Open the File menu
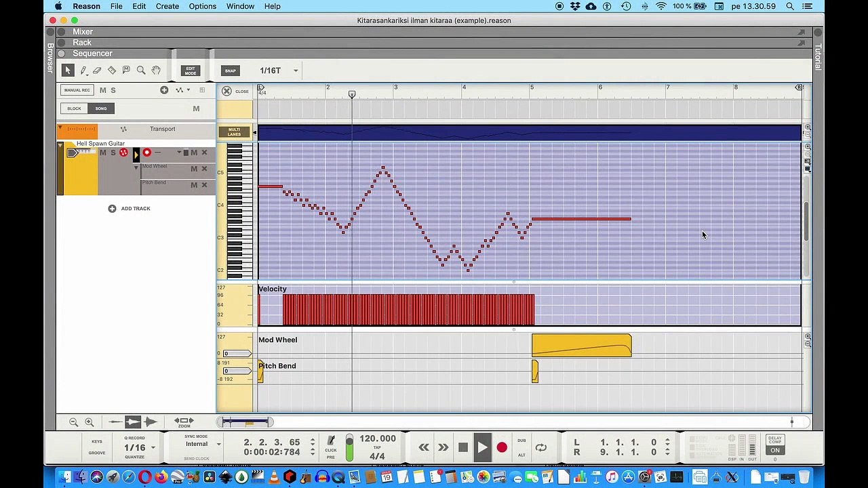The width and height of the screenshot is (868, 488). (117, 6)
